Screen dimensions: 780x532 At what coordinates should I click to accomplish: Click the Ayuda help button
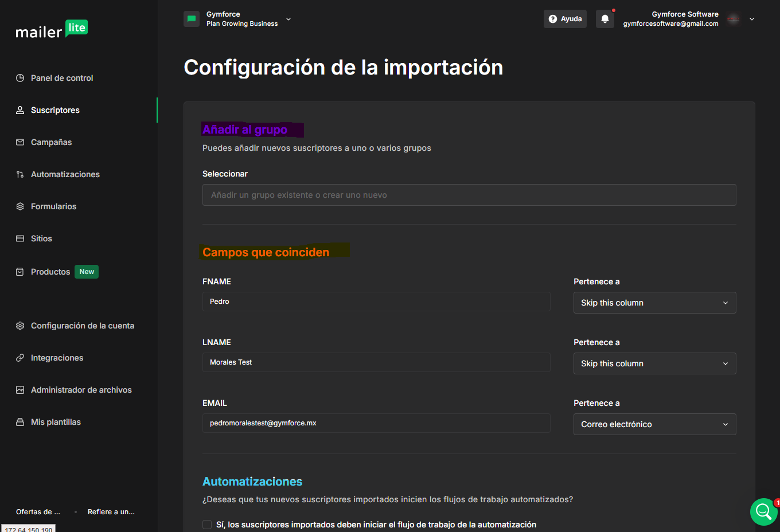pyautogui.click(x=565, y=19)
